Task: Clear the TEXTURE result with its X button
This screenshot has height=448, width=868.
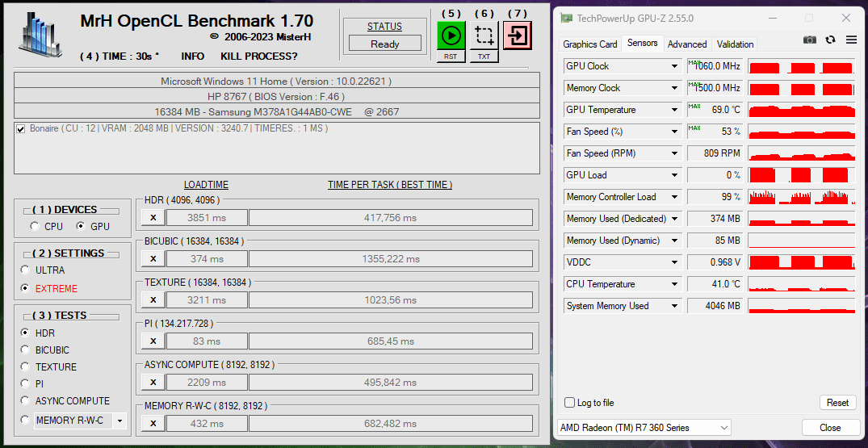Action: [153, 300]
